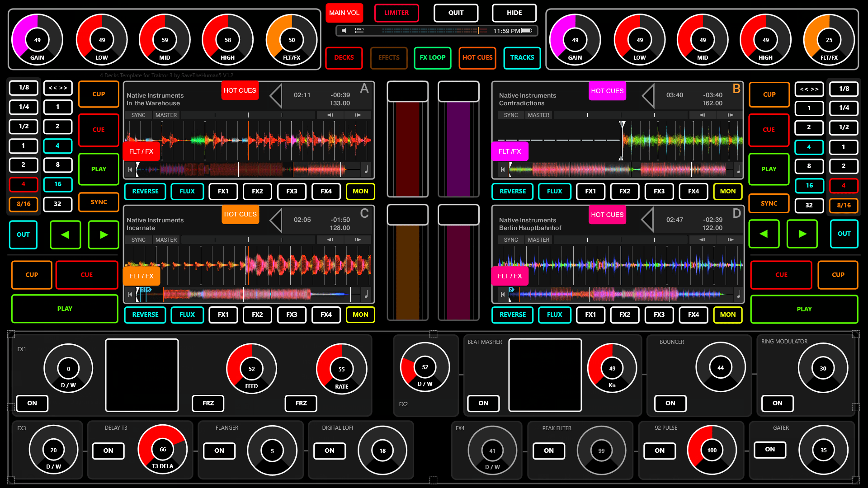Open Deck A HOT CUES panel
The height and width of the screenshot is (488, 868).
click(240, 90)
